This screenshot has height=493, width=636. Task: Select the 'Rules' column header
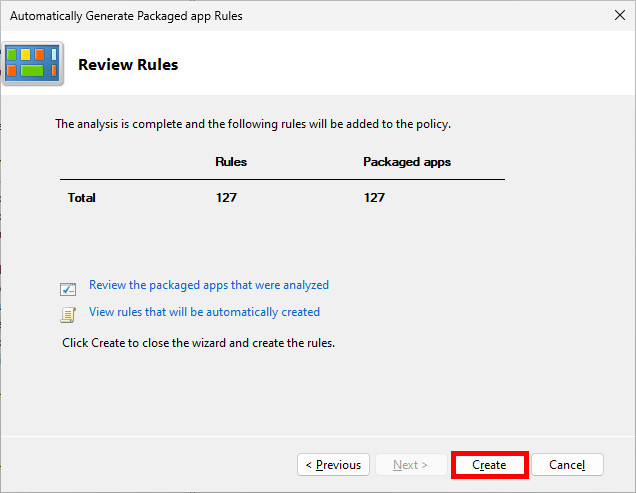tap(231, 162)
